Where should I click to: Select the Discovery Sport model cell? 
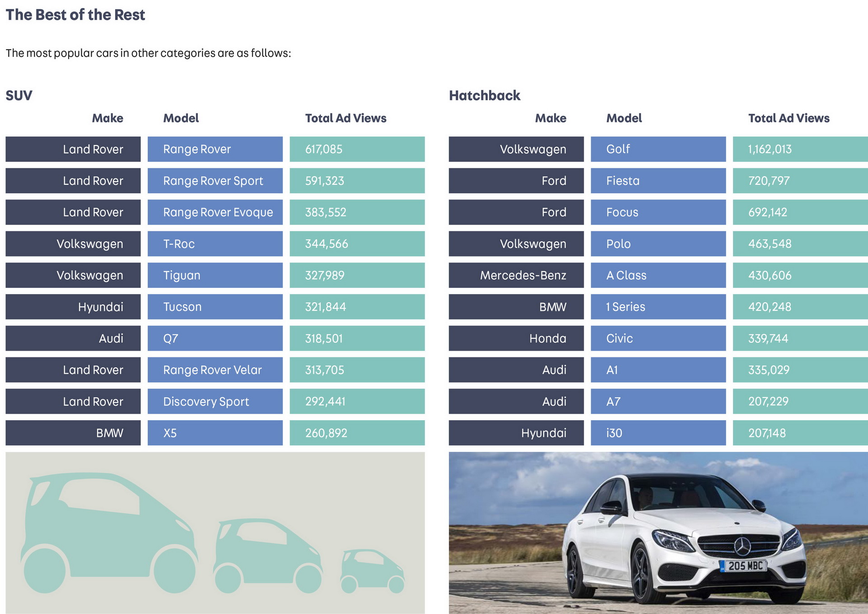(215, 401)
